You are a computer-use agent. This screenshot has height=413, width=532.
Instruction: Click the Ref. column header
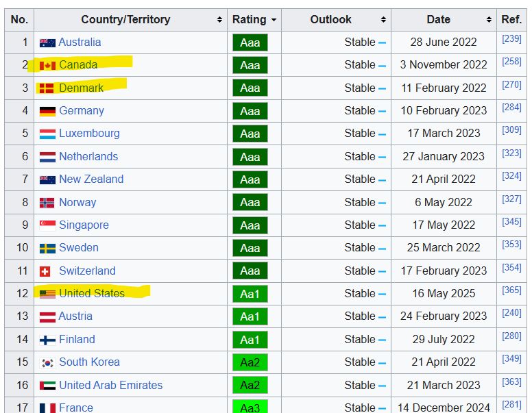(511, 20)
